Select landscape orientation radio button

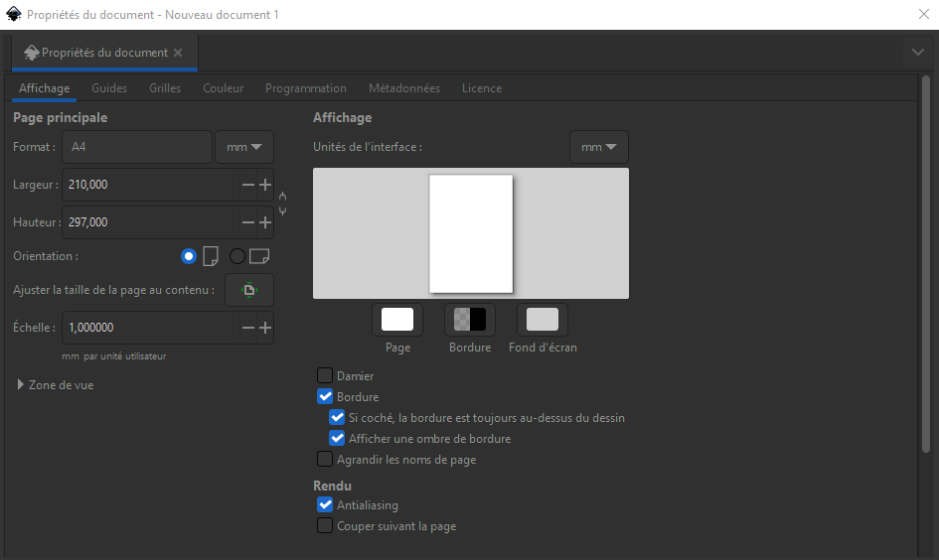[237, 256]
